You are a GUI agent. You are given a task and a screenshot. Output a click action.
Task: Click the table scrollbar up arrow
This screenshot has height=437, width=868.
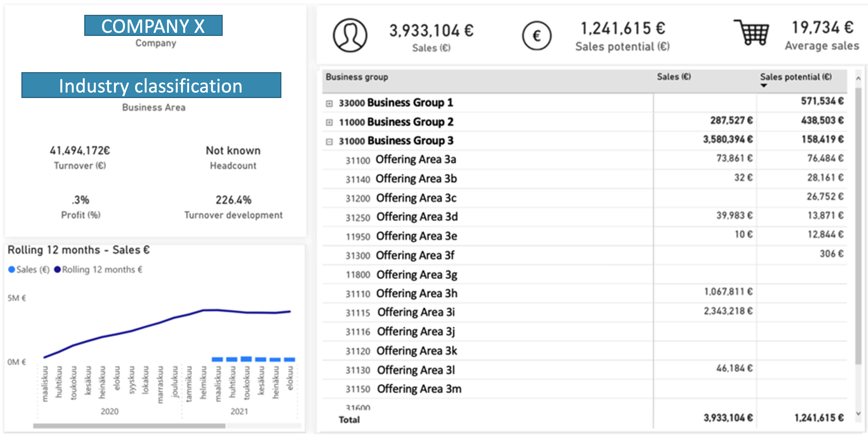858,79
